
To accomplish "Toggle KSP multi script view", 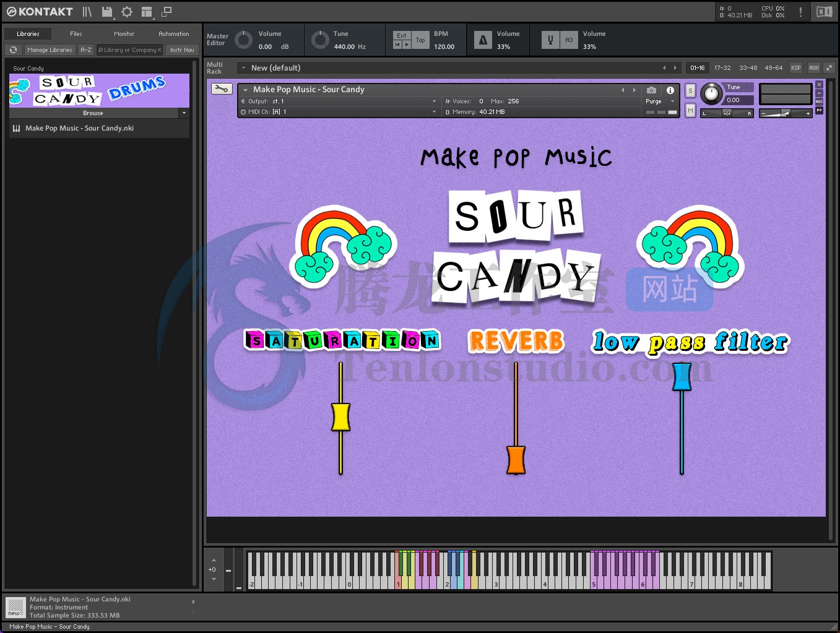I will click(795, 68).
